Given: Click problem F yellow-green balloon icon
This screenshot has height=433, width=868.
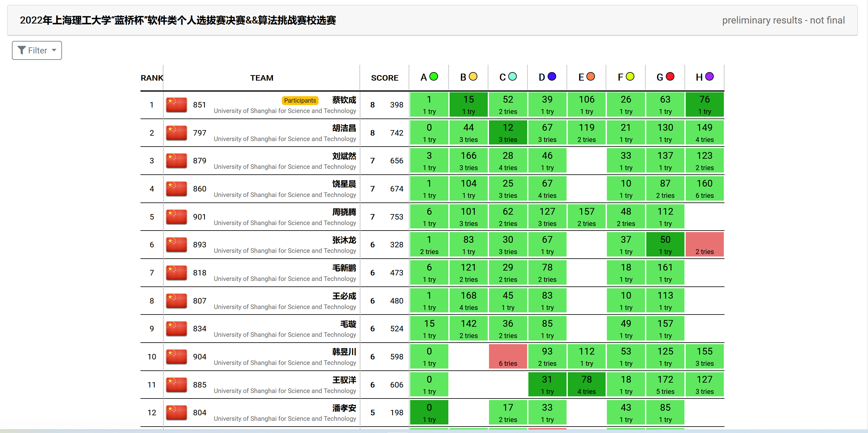Looking at the screenshot, I should pyautogui.click(x=630, y=77).
